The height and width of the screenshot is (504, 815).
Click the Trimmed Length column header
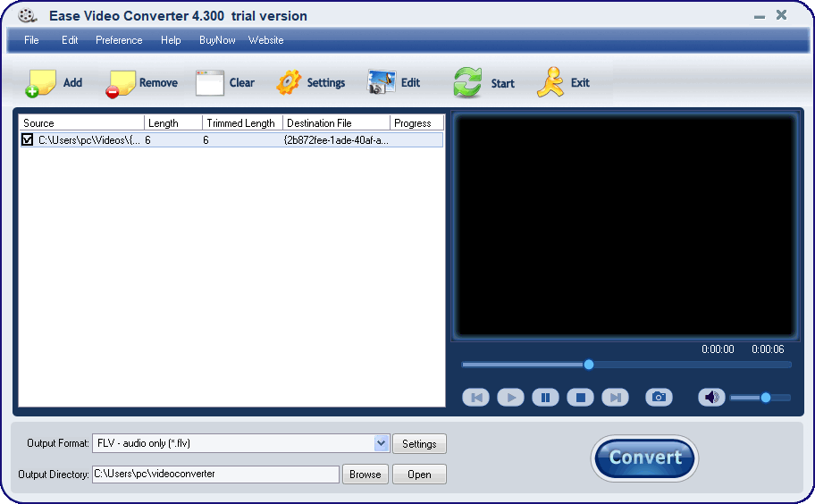click(x=243, y=123)
